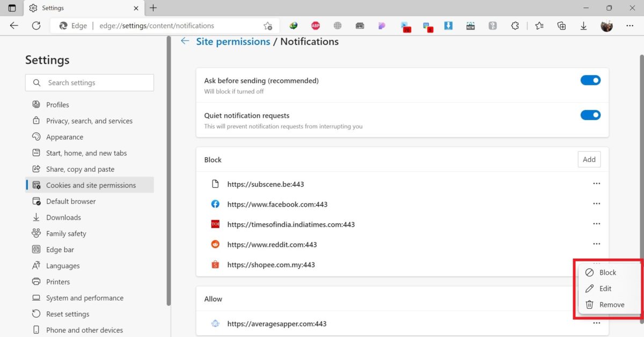The height and width of the screenshot is (337, 644).
Task: Click the settings sidebar vertical scrollbar
Action: click(169, 177)
